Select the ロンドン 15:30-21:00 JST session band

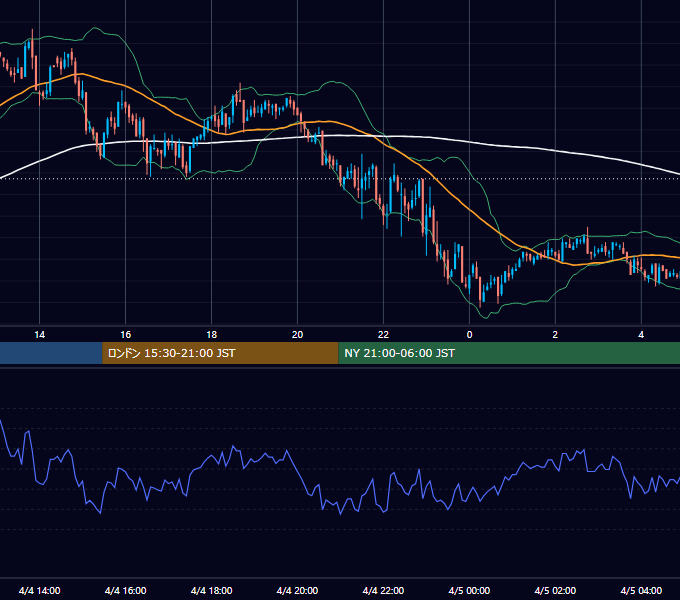[220, 353]
